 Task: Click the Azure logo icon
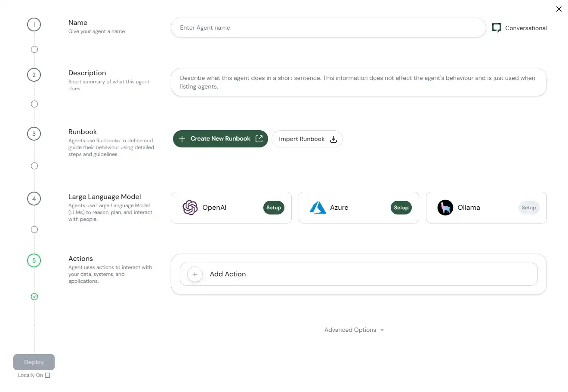(x=318, y=207)
